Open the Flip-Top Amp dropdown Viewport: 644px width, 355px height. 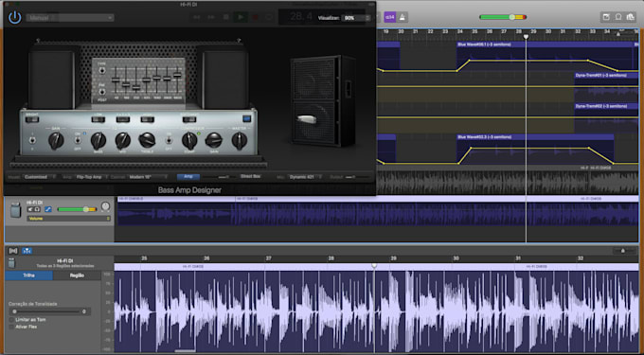(91, 177)
